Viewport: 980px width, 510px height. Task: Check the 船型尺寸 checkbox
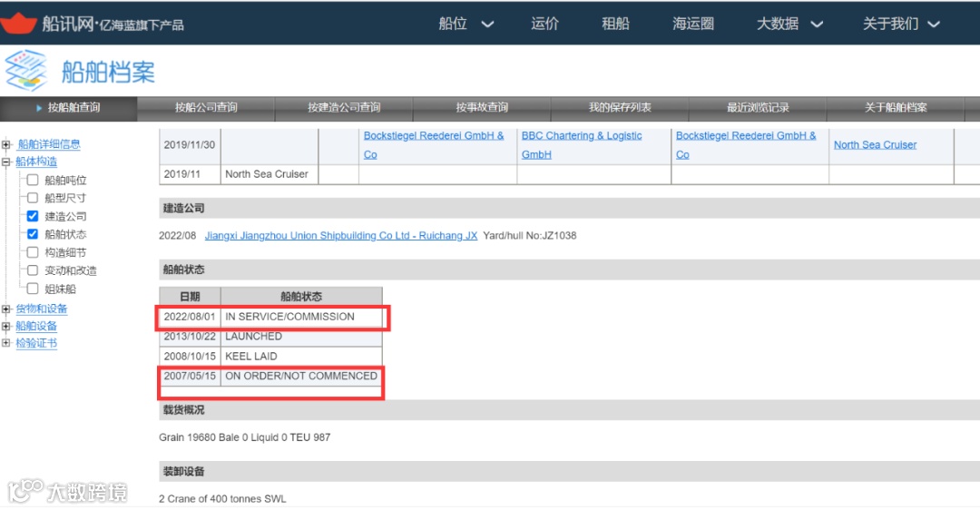pyautogui.click(x=33, y=198)
